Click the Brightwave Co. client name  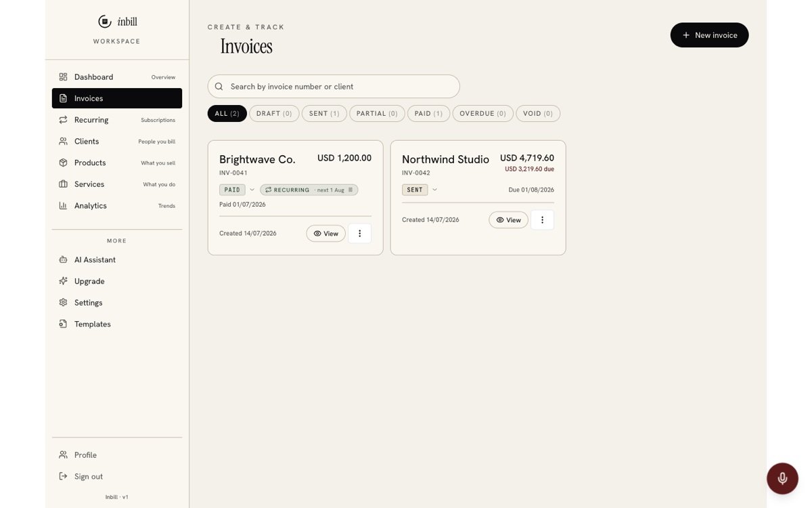pos(257,160)
